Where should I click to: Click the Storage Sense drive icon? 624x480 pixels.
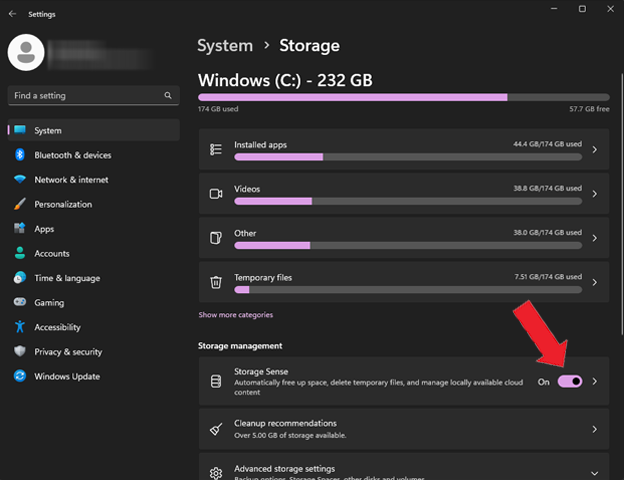pos(216,381)
